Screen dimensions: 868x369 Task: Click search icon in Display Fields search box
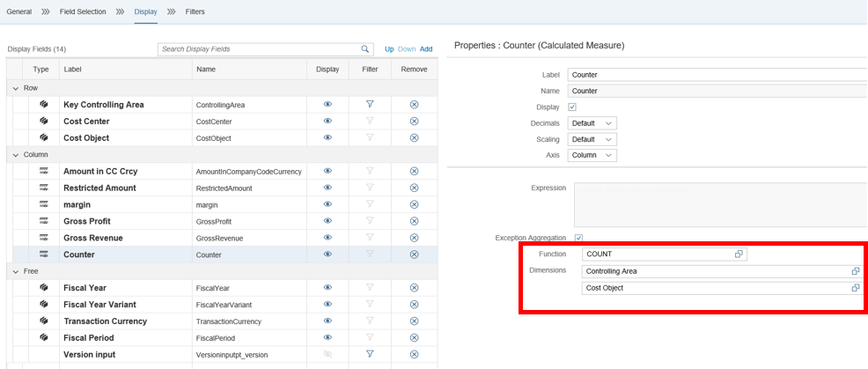tap(364, 48)
